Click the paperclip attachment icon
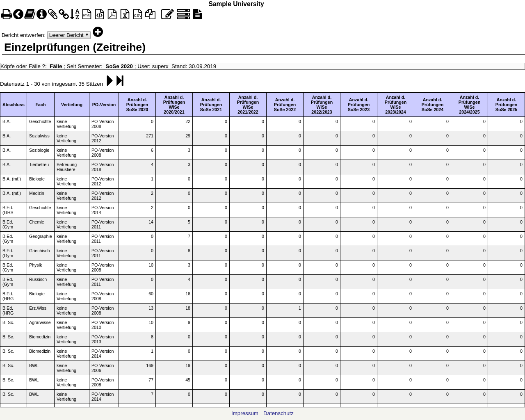The image size is (525, 420). click(52, 15)
